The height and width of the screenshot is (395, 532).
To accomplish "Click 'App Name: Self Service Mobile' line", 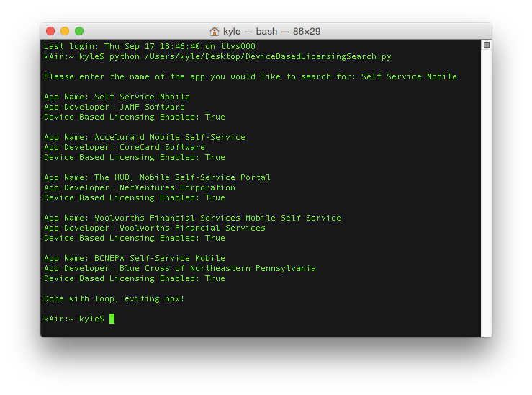I will pos(117,97).
